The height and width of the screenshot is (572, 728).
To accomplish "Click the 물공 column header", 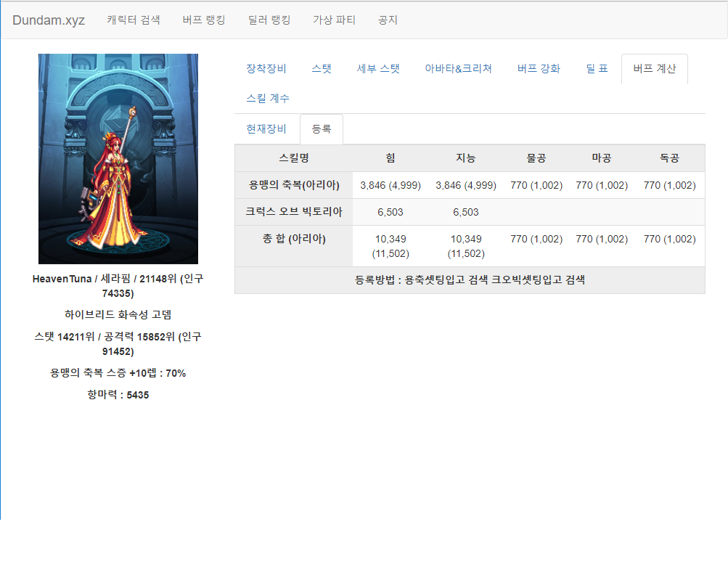I will coord(536,158).
